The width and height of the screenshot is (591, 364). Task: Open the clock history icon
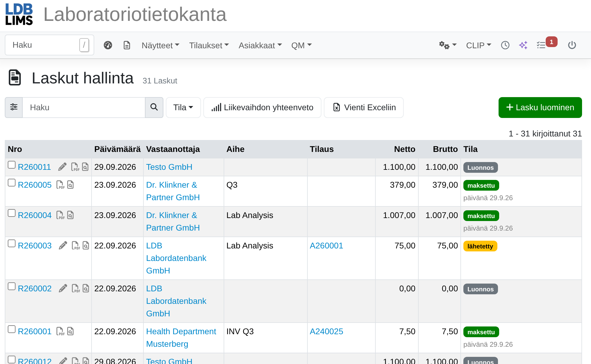click(x=505, y=45)
